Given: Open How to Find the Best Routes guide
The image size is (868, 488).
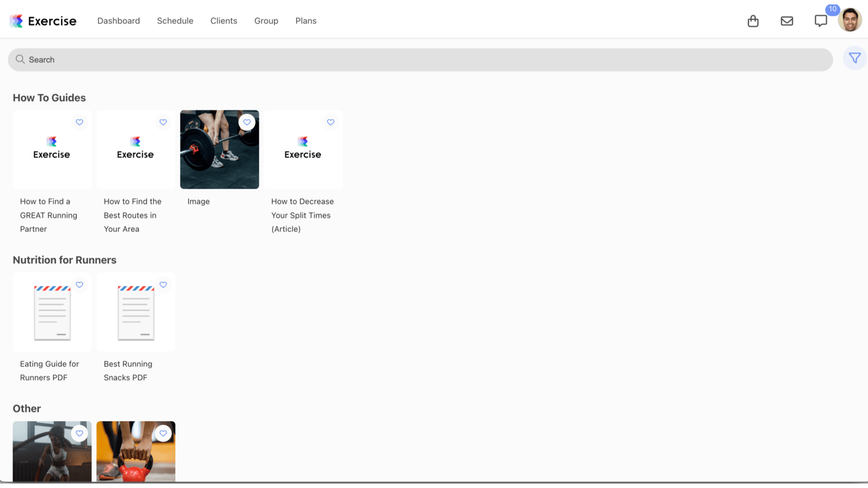Looking at the screenshot, I should [135, 149].
